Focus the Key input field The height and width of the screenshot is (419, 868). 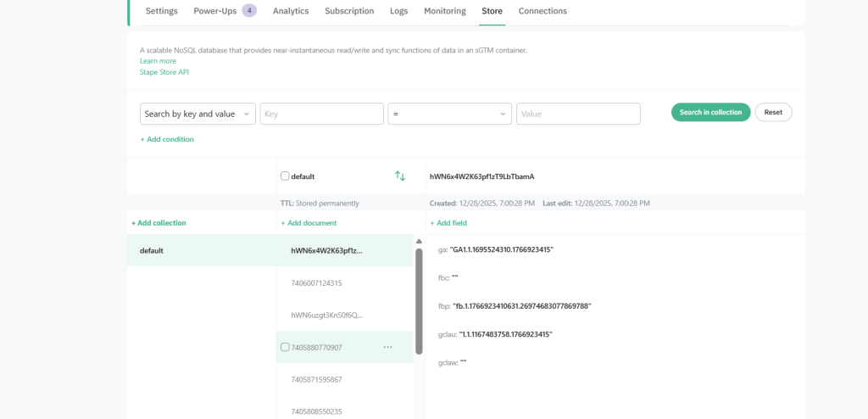tap(321, 114)
